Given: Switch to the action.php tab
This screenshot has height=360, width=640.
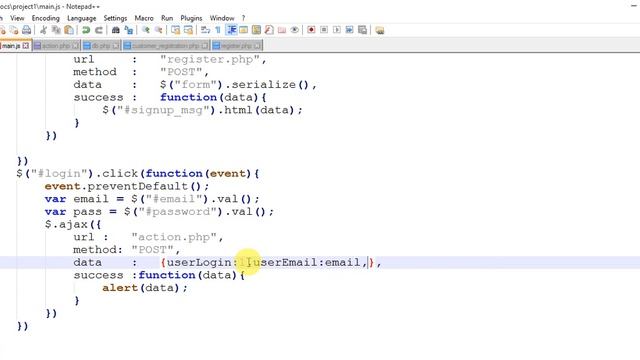Looking at the screenshot, I should (56, 46).
